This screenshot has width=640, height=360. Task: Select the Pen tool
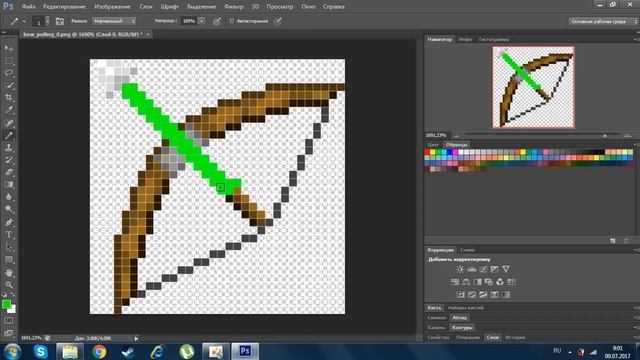coord(9,222)
